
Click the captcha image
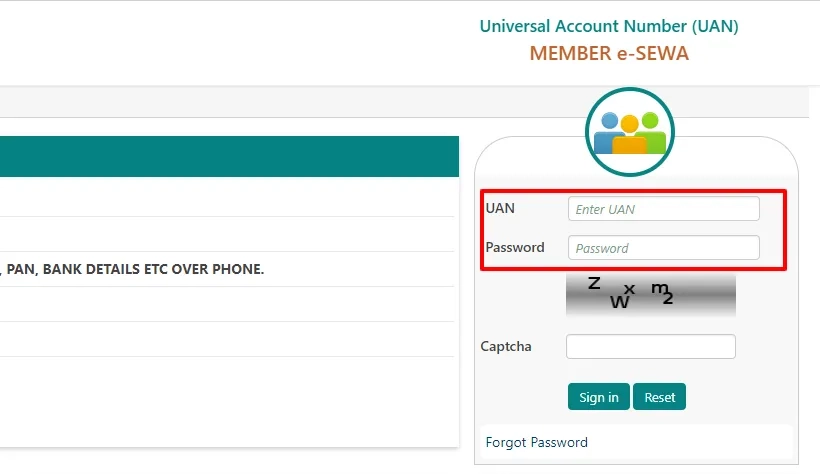click(x=650, y=294)
